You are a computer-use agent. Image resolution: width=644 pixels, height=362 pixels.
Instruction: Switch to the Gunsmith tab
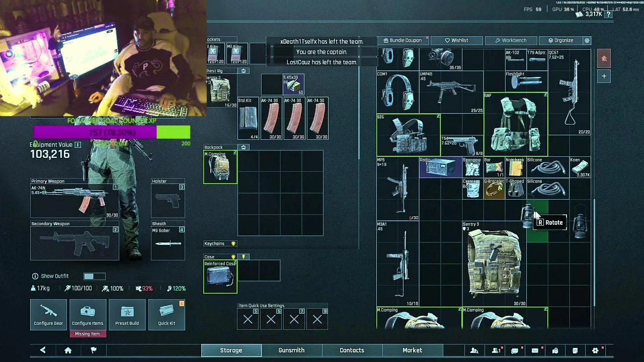pyautogui.click(x=291, y=350)
